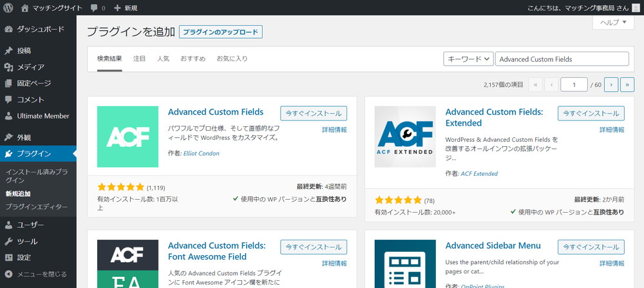Click the plus 新規 icon in admin bar

pyautogui.click(x=117, y=8)
